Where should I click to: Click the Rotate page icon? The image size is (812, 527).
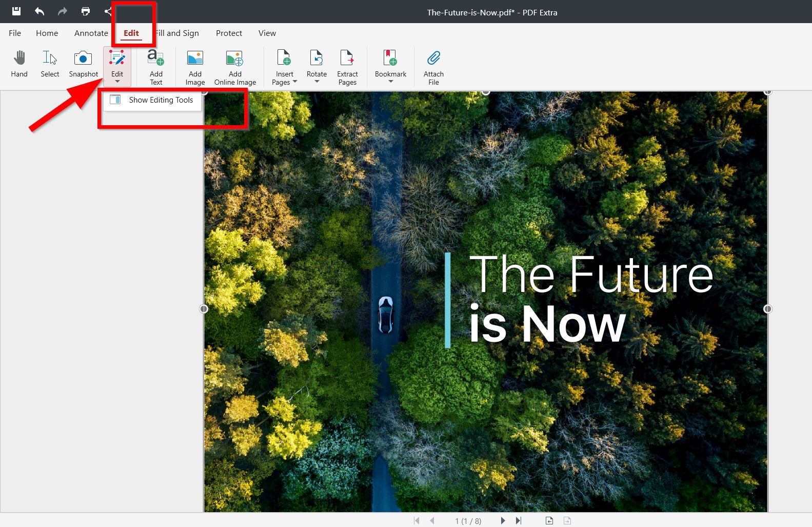[x=316, y=57]
